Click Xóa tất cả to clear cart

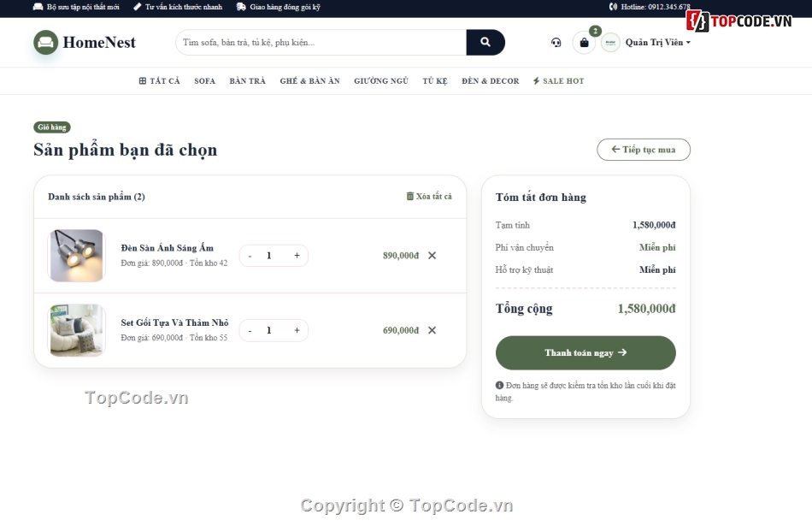tap(429, 197)
